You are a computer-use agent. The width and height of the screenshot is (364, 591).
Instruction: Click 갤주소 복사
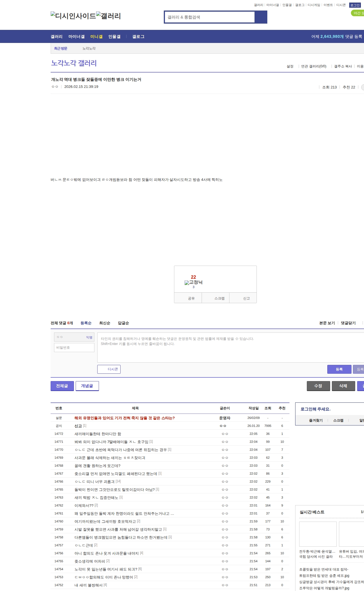[343, 66]
